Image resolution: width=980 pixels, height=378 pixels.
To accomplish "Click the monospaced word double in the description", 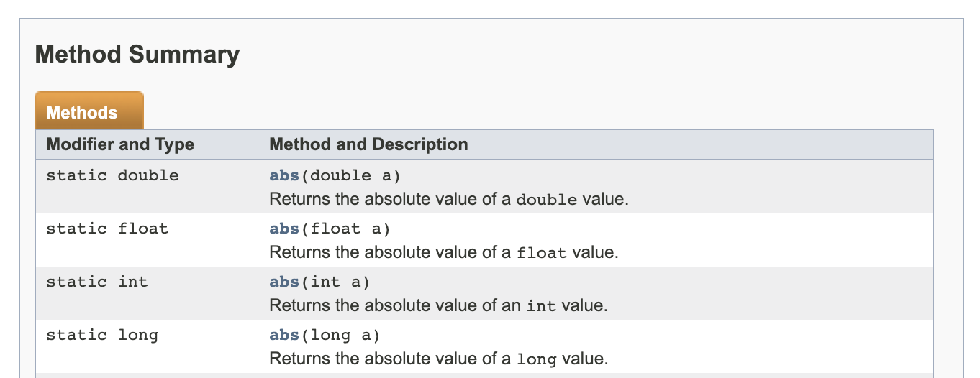I will [547, 200].
